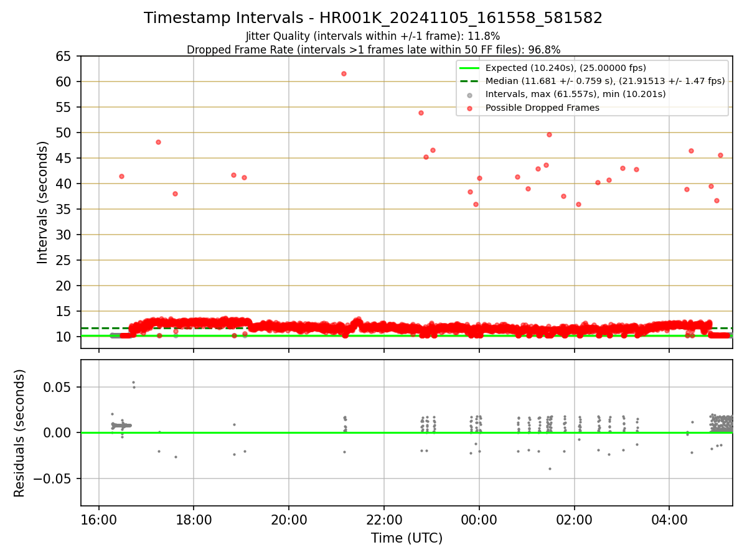Click the 65 tick on the intervals axis
The height and width of the screenshot is (560, 747).
click(64, 56)
